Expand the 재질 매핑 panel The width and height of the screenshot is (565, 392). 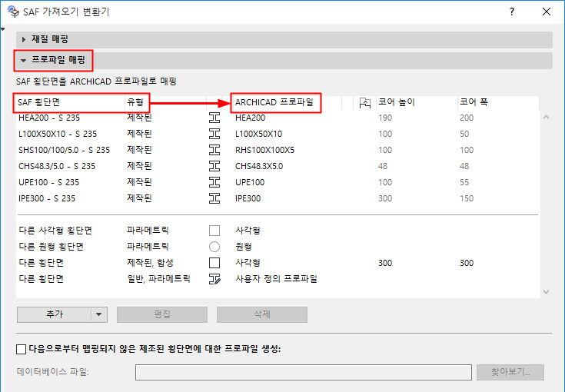pyautogui.click(x=24, y=39)
